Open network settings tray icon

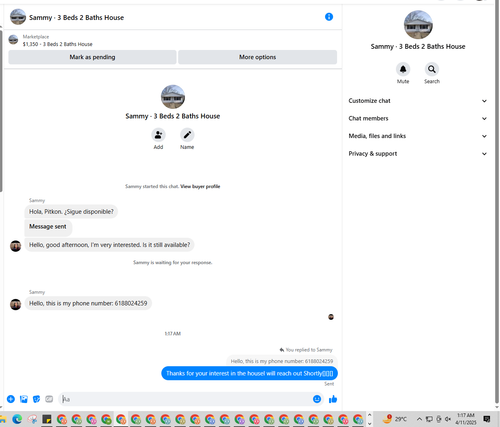429,419
